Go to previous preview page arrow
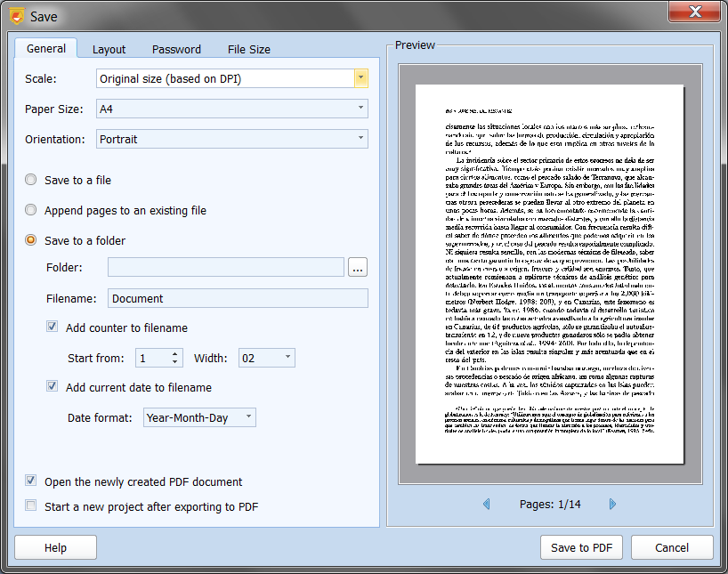Viewport: 728px width, 574px height. (486, 505)
